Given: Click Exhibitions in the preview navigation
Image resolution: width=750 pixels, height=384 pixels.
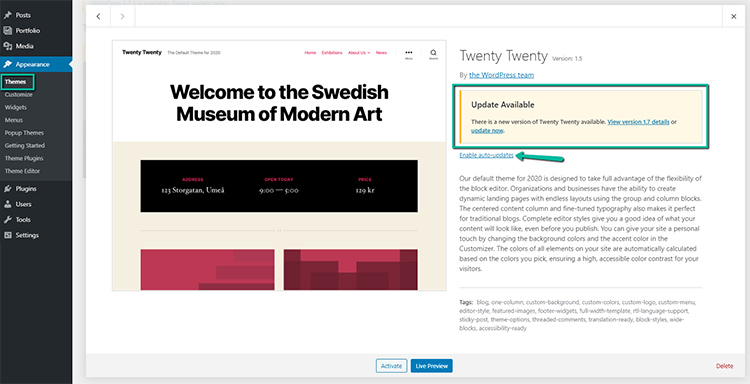Looking at the screenshot, I should tap(332, 53).
